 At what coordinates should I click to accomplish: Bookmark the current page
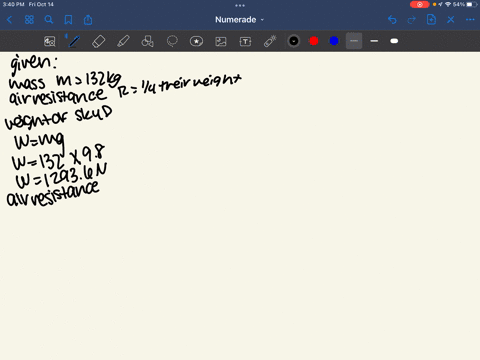68,20
